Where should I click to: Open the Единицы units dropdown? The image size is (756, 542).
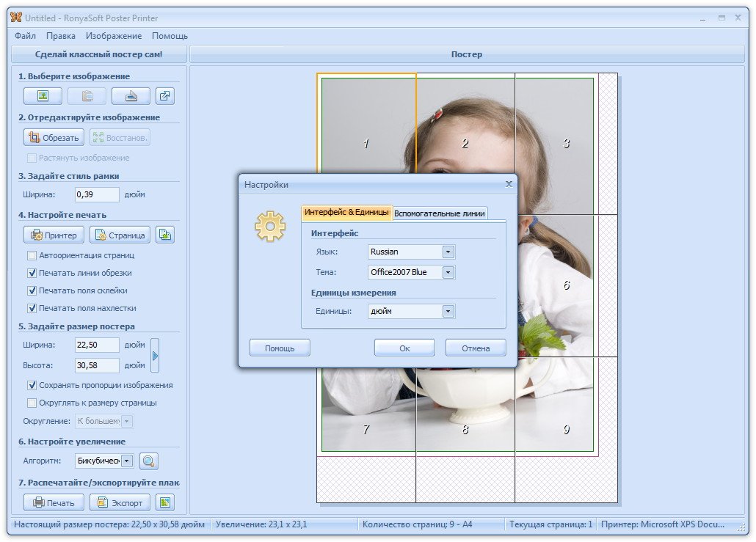click(448, 311)
